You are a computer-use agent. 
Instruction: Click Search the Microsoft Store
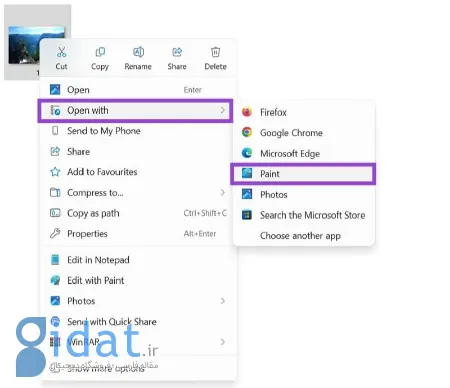[x=304, y=215]
